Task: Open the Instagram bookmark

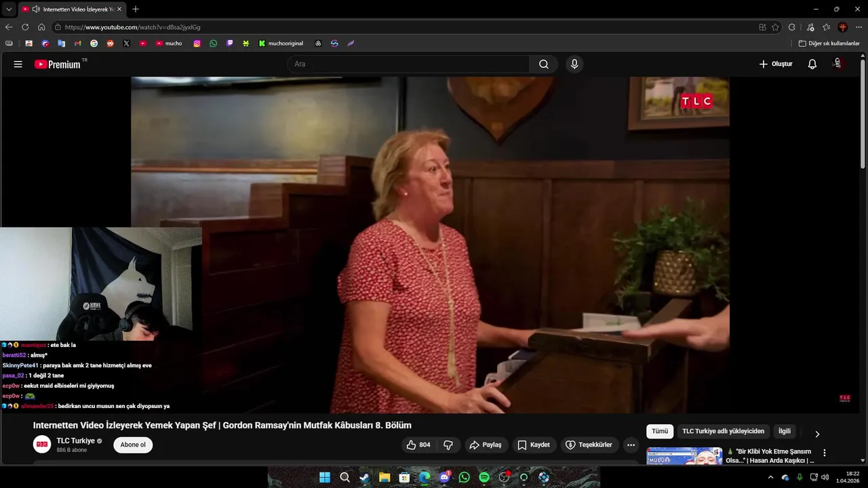Action: [x=197, y=43]
